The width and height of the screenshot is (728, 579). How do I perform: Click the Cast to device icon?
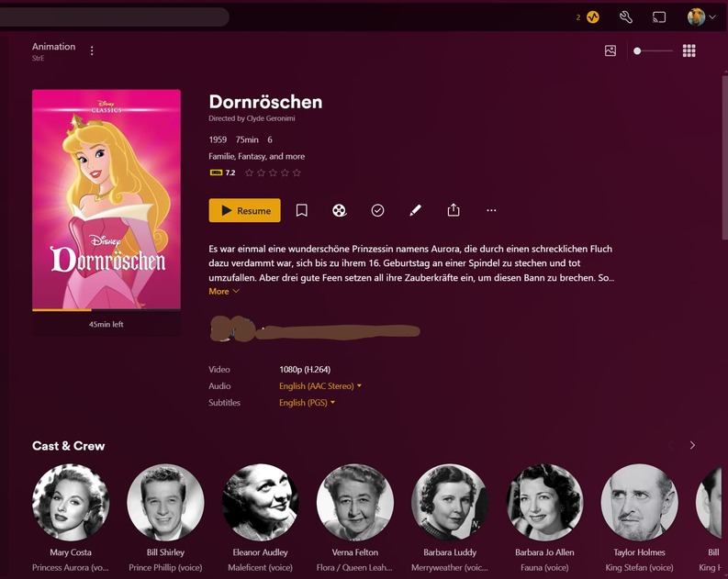pos(659,17)
